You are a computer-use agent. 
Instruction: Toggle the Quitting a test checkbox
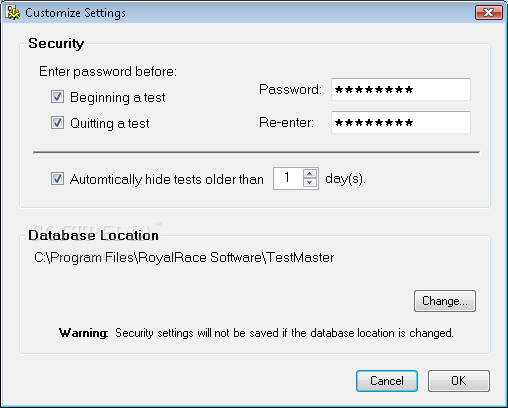pyautogui.click(x=57, y=123)
